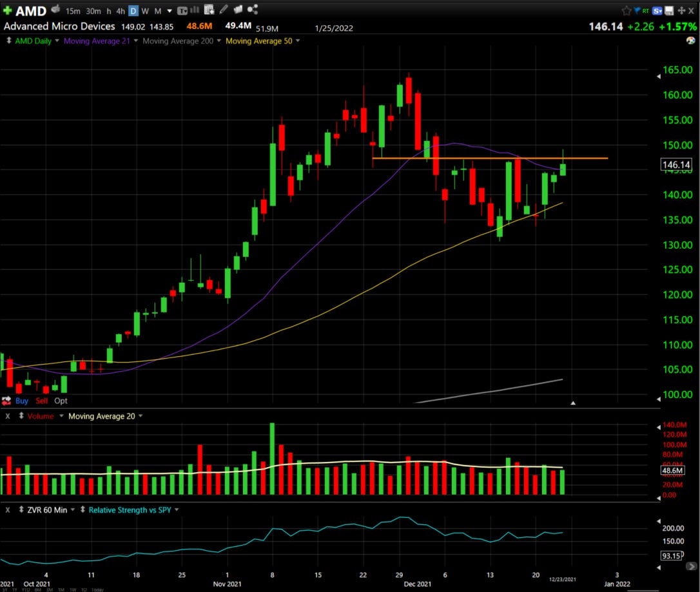
Task: Click the 48.6M volume axis marker
Action: tap(672, 470)
